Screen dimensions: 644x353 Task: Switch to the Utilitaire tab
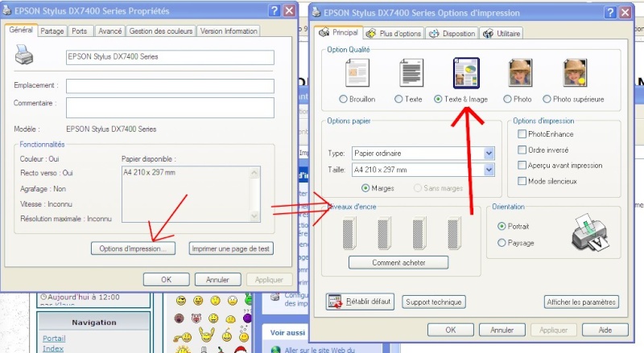[502, 33]
